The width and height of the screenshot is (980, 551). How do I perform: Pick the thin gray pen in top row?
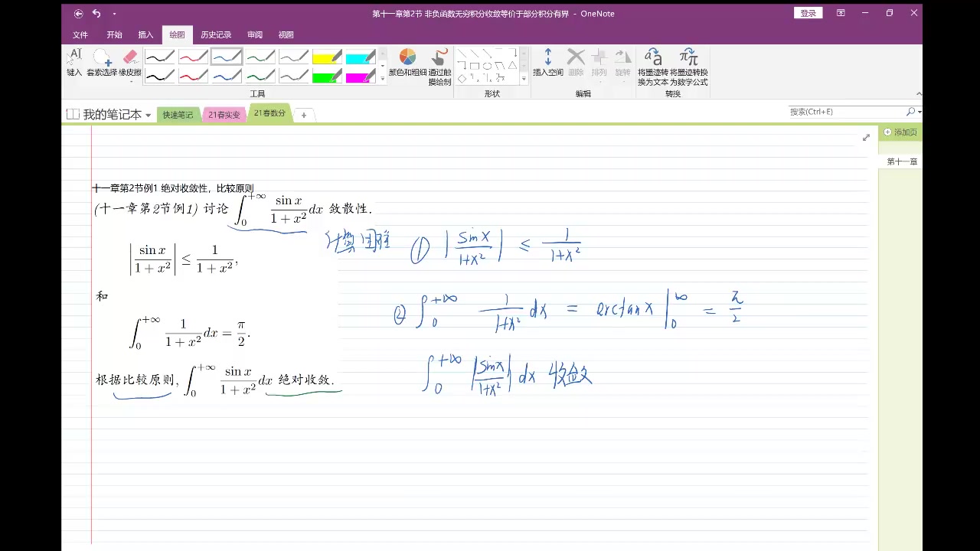click(294, 57)
